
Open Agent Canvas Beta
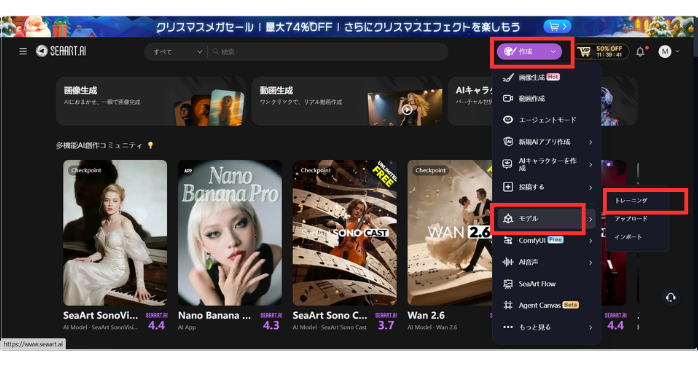pos(547,305)
